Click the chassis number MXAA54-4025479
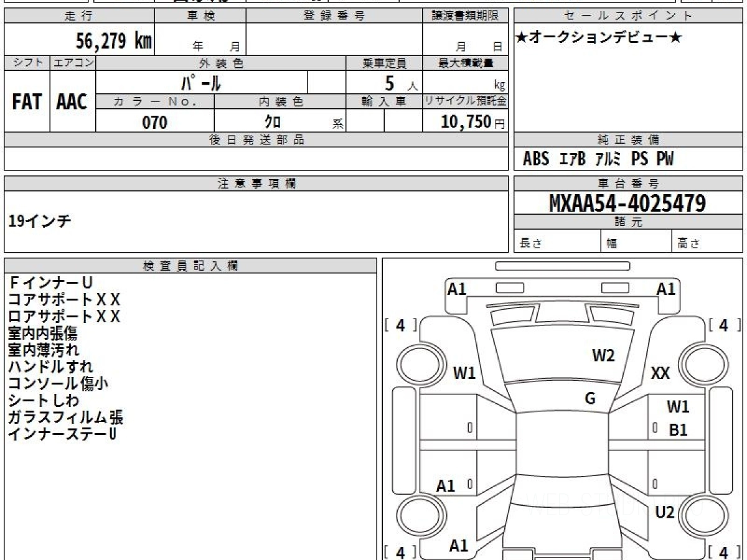Screen dimensions: 747x560 627,203
